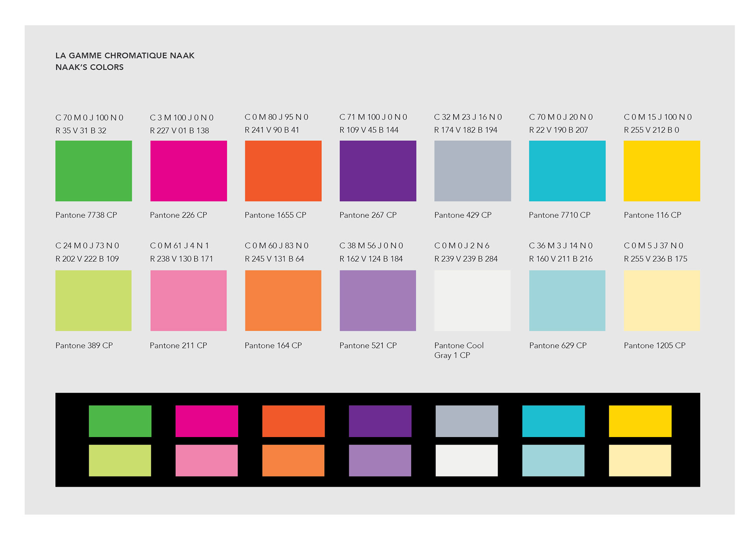The width and height of the screenshot is (756, 536).
Task: Select the white Pantone Cool Gray 1 swatch
Action: 472,301
